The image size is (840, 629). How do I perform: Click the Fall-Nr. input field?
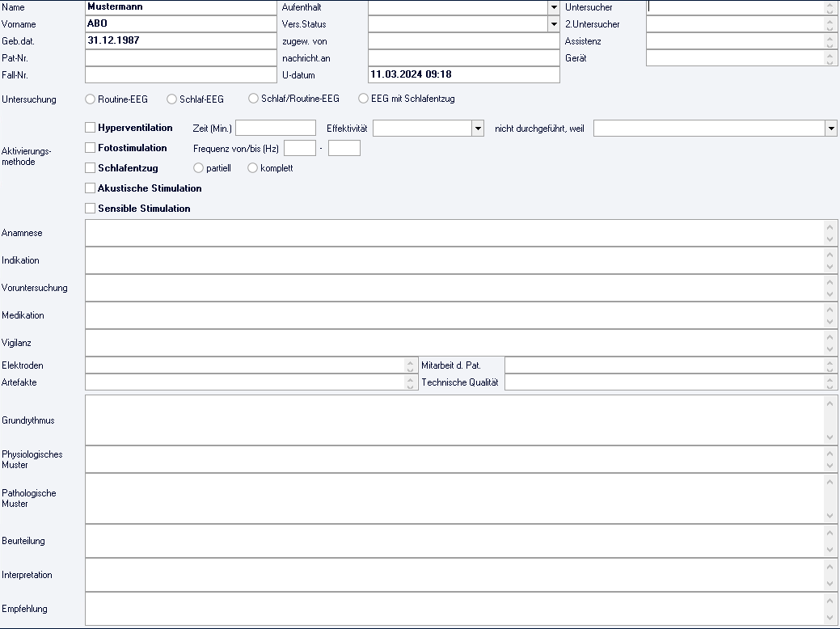click(180, 75)
